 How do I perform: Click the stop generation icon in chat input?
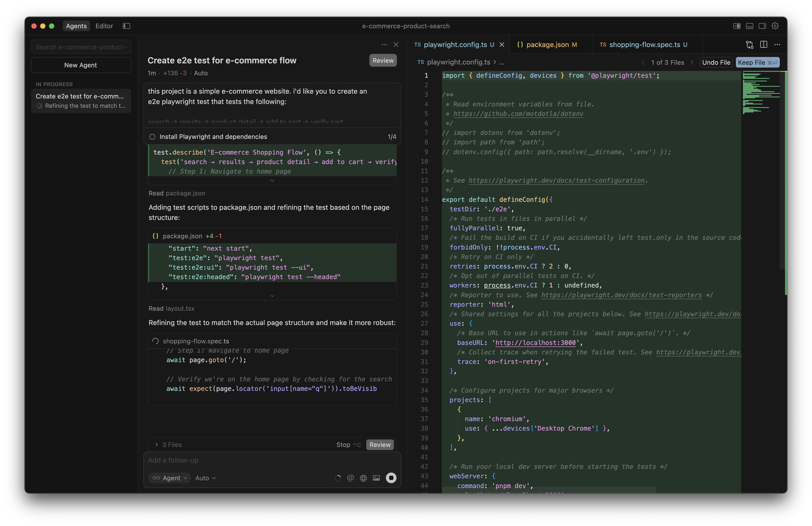tap(391, 478)
